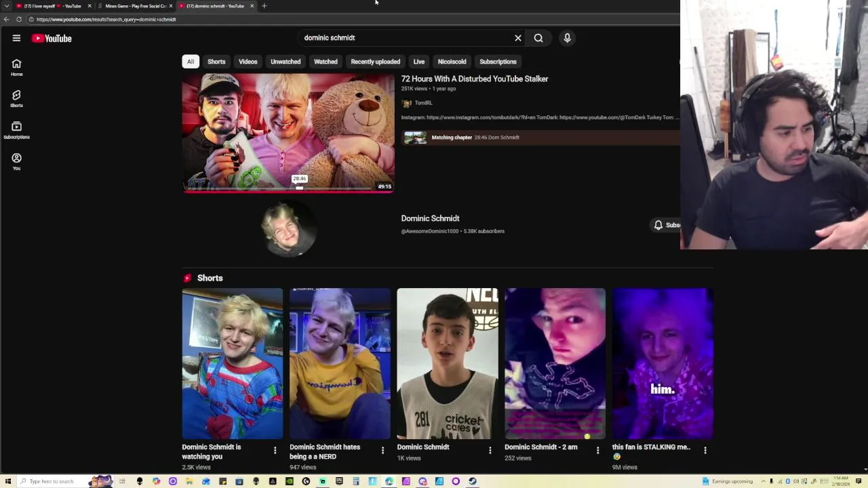
Task: Select the Recently uploaded filter chip
Action: point(376,62)
